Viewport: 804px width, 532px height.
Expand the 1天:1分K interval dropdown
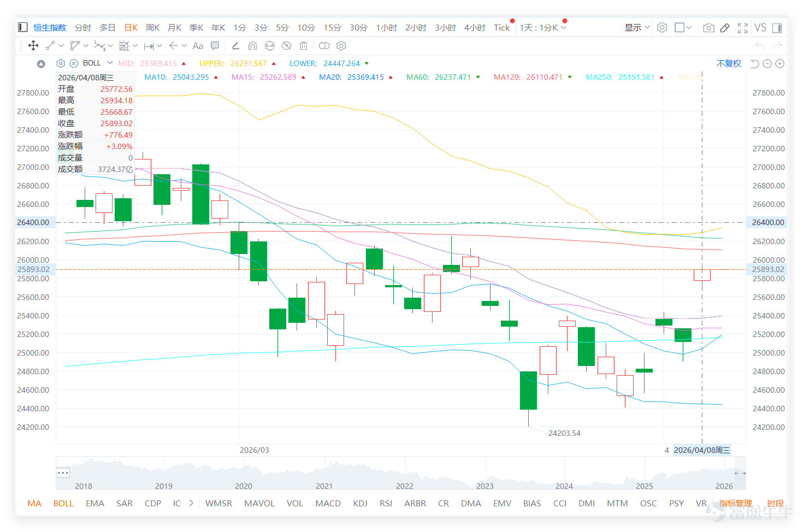pyautogui.click(x=543, y=27)
